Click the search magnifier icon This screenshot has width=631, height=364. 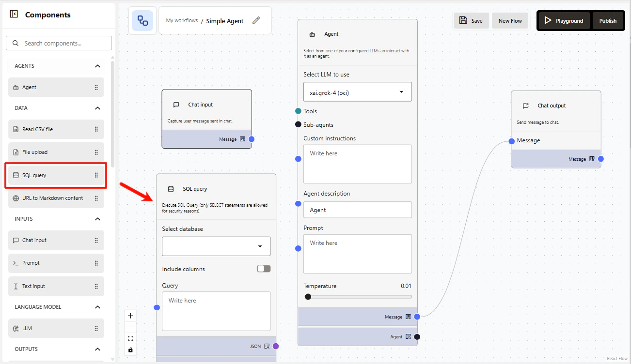coord(16,43)
